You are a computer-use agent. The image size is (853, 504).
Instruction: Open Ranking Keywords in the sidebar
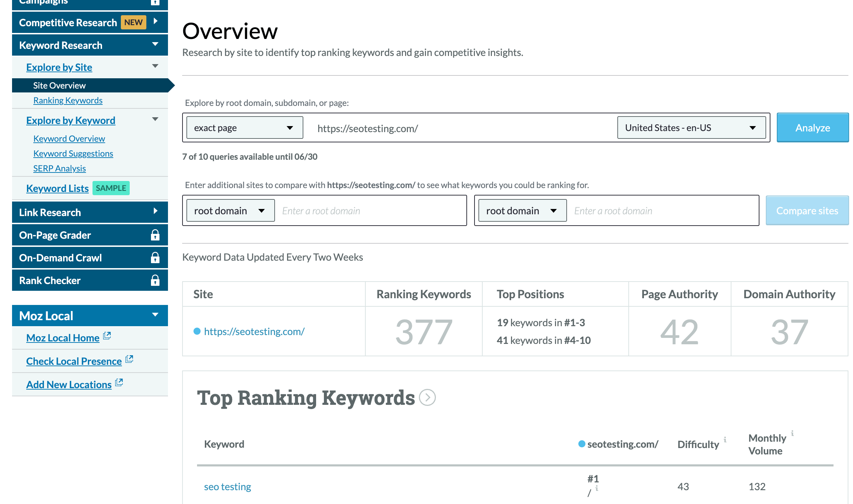(x=68, y=101)
